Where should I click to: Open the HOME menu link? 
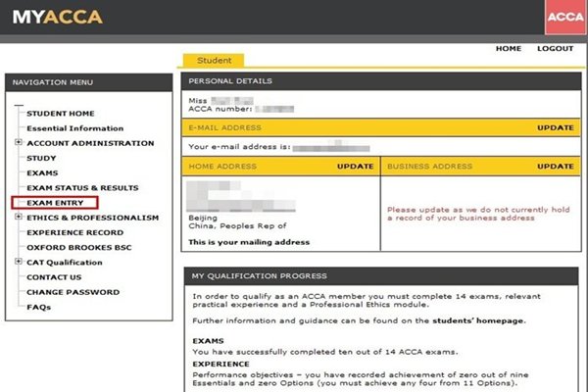point(508,48)
